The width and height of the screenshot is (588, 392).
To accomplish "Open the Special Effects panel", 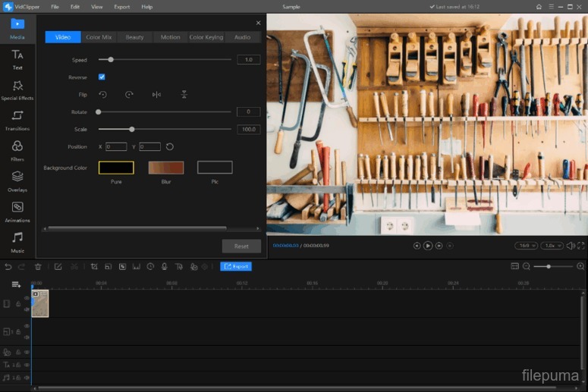I will pos(17,89).
